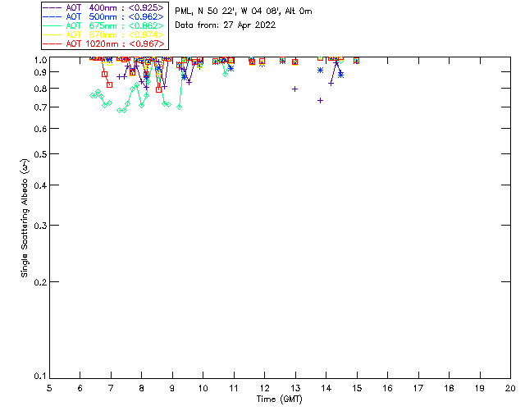Click the 0.2 tick label on y-axis

38,281
